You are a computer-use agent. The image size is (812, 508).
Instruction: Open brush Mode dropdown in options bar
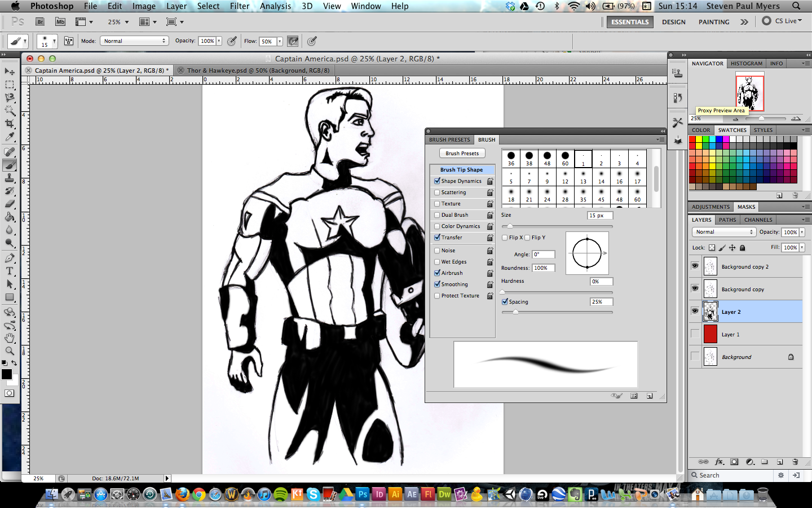pos(134,41)
